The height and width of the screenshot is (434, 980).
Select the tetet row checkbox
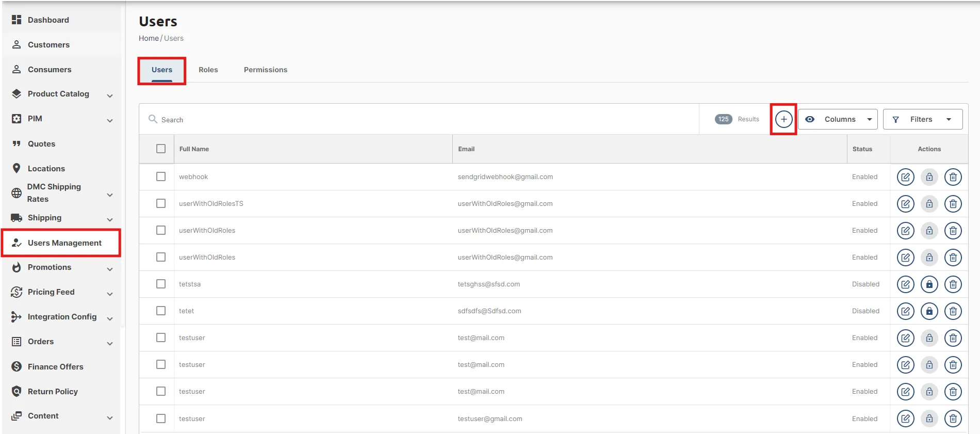pos(161,311)
